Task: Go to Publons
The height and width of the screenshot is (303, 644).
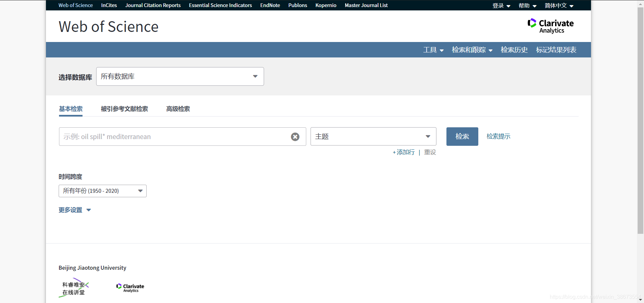Action: point(298,5)
